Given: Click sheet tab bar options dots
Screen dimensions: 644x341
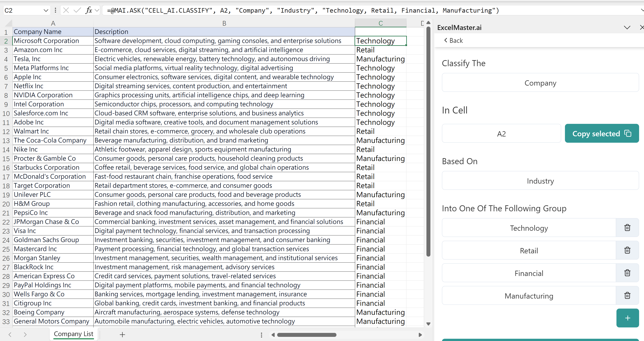Looking at the screenshot, I should 262,335.
